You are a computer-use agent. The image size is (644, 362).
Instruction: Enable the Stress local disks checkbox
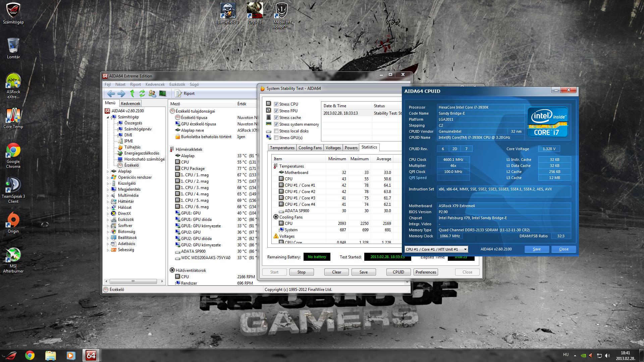[276, 131]
